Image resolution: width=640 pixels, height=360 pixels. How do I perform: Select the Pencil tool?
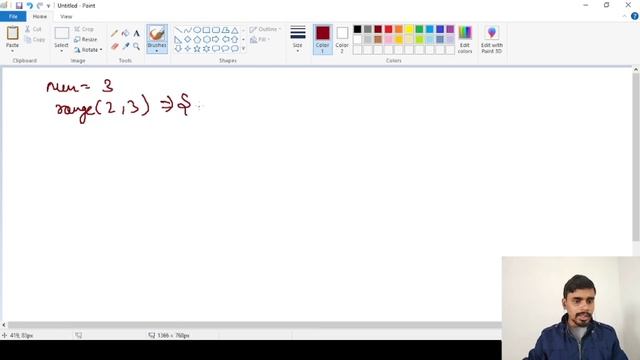point(115,33)
